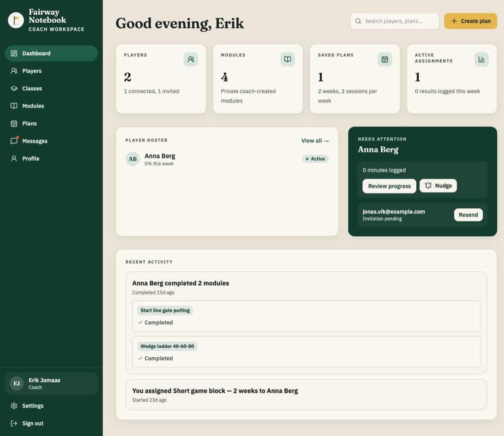This screenshot has height=436, width=504.
Task: Click the bell icon on Nudge
Action: click(x=428, y=186)
